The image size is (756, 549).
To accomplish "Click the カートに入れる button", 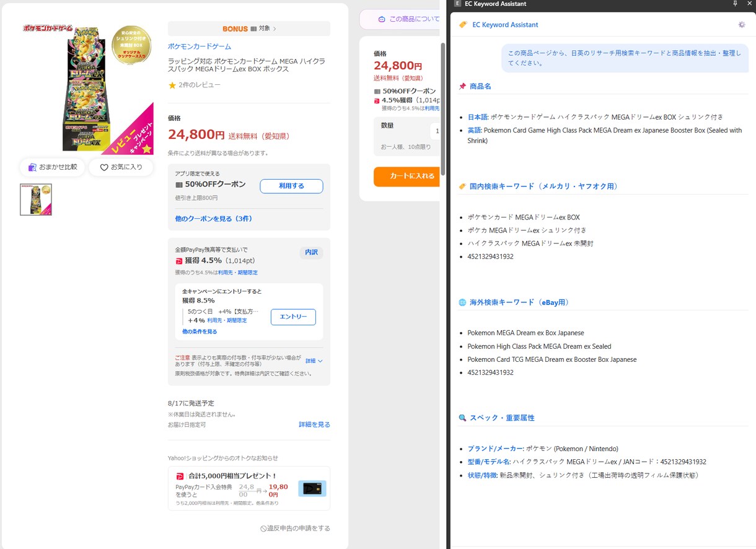I will click(407, 176).
